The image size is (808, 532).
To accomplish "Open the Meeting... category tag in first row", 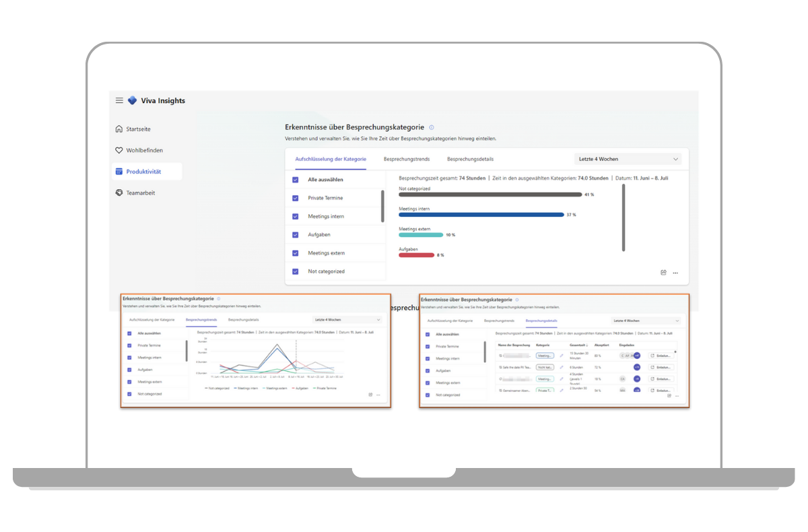I will coord(545,356).
